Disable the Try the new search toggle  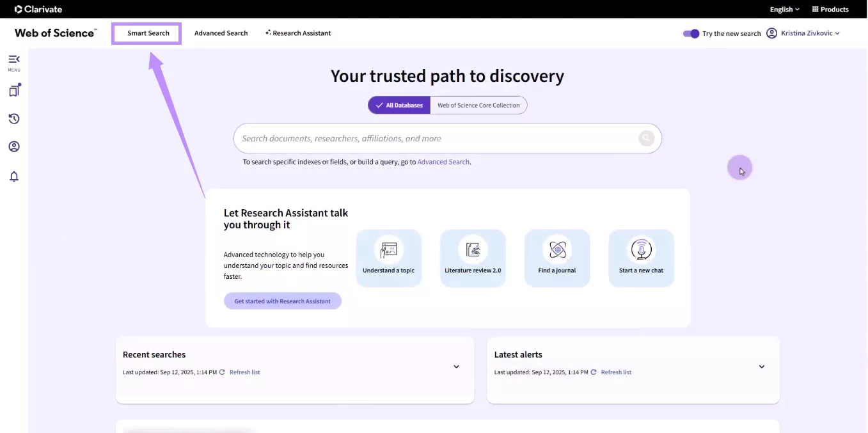coord(691,33)
